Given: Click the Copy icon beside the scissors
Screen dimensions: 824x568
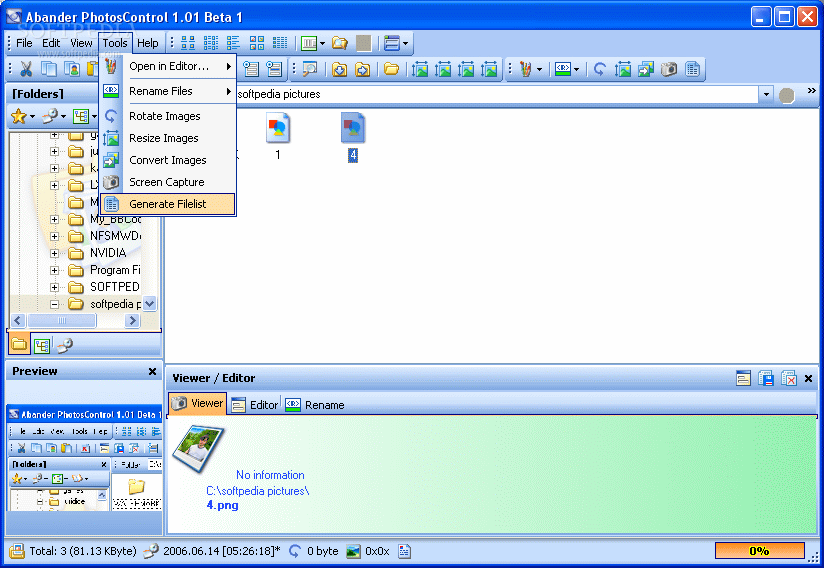Looking at the screenshot, I should [x=49, y=69].
